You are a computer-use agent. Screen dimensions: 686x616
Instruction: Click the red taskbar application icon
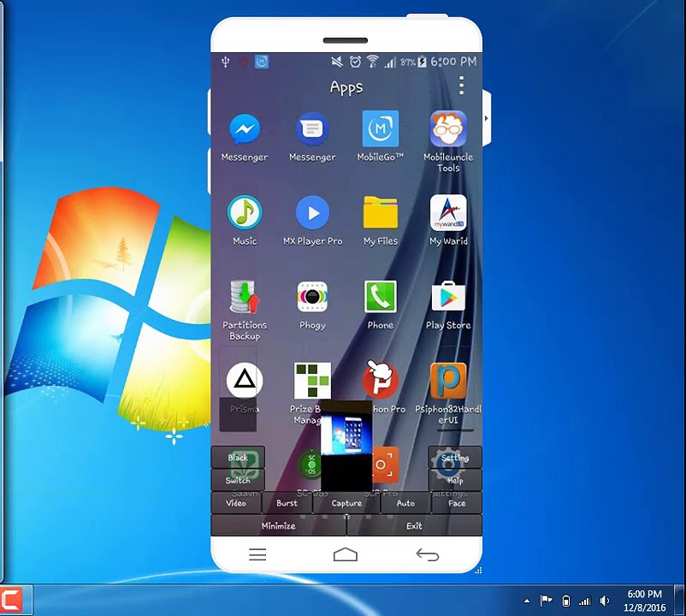point(12,600)
